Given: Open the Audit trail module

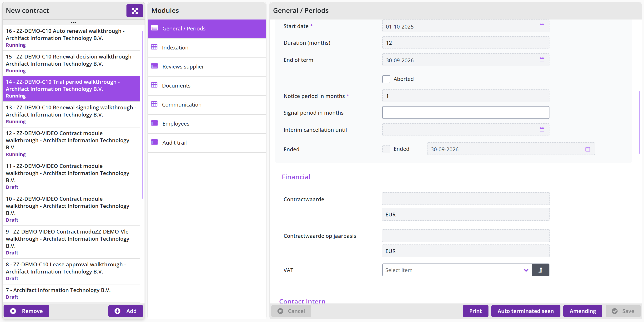Looking at the screenshot, I should tap(207, 142).
